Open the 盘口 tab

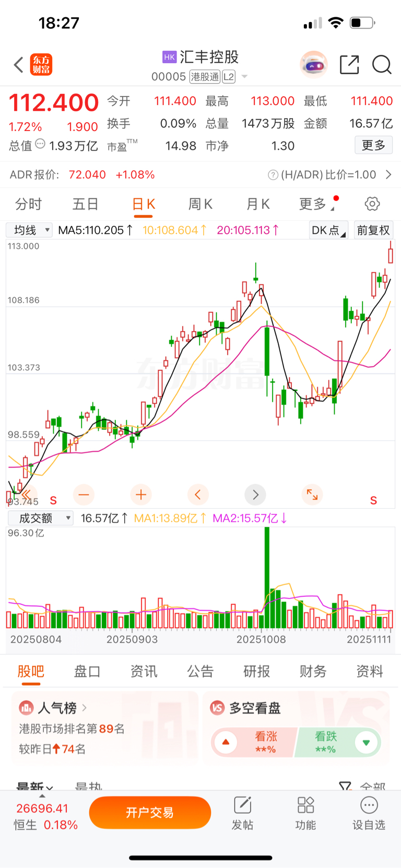point(87,671)
